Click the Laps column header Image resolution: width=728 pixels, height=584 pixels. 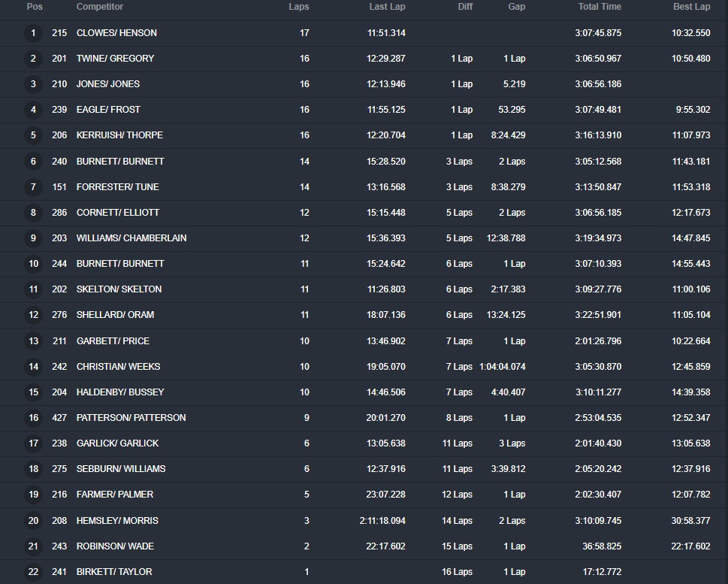point(299,7)
